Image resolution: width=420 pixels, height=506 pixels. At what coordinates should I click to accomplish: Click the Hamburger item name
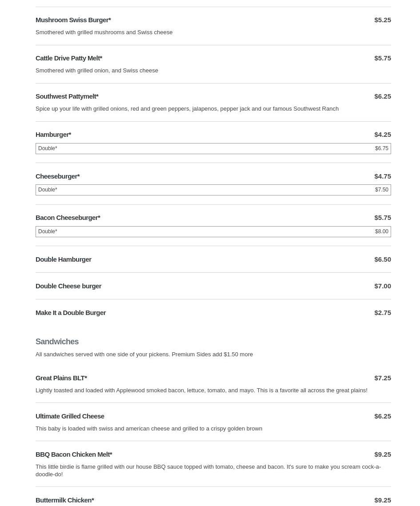[x=53, y=135]
